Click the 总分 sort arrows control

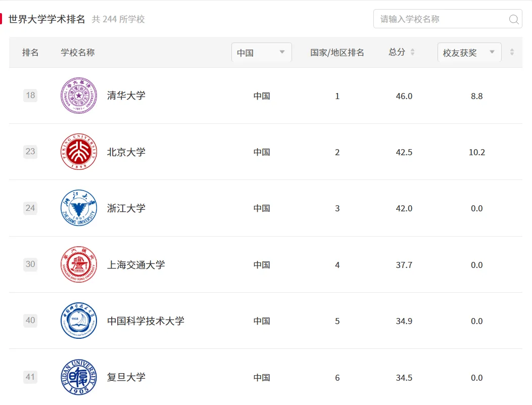414,52
